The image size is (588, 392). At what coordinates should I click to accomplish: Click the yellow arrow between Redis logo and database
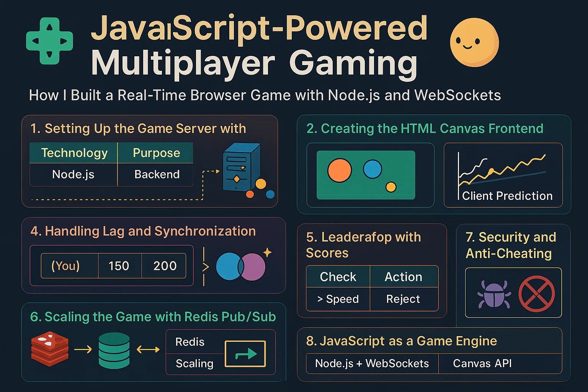pyautogui.click(x=83, y=349)
